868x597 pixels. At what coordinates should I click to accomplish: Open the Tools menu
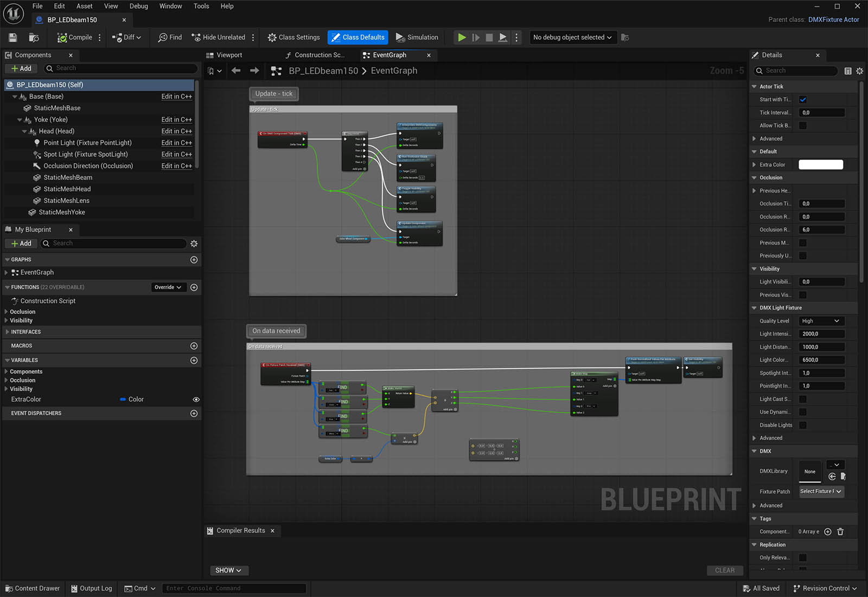pyautogui.click(x=201, y=6)
